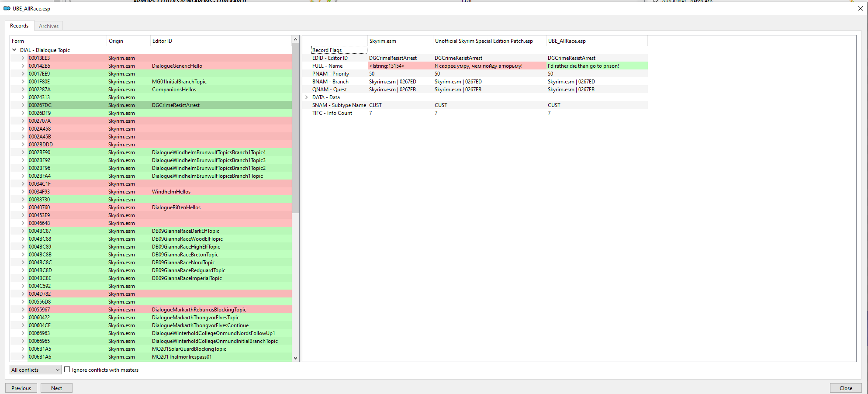Sort by the Editor ID column header
868x394 pixels.
221,41
